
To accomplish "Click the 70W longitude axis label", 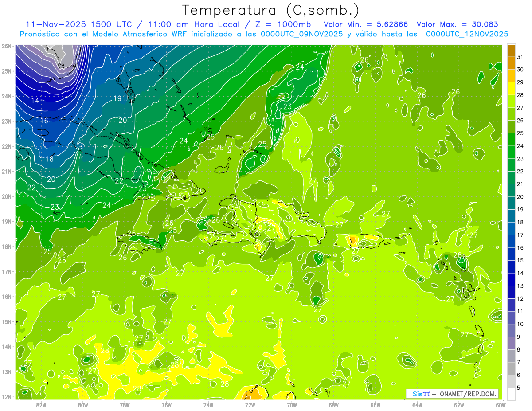I will [x=292, y=405].
